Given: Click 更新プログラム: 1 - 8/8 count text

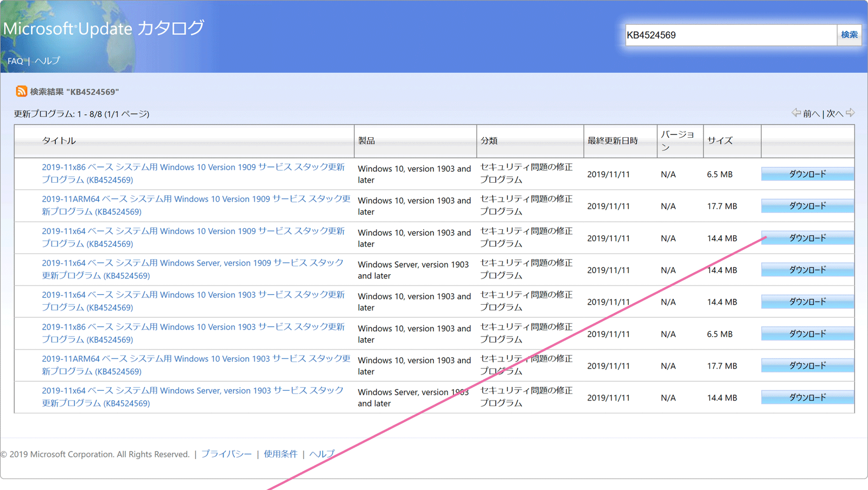Looking at the screenshot, I should 81,114.
